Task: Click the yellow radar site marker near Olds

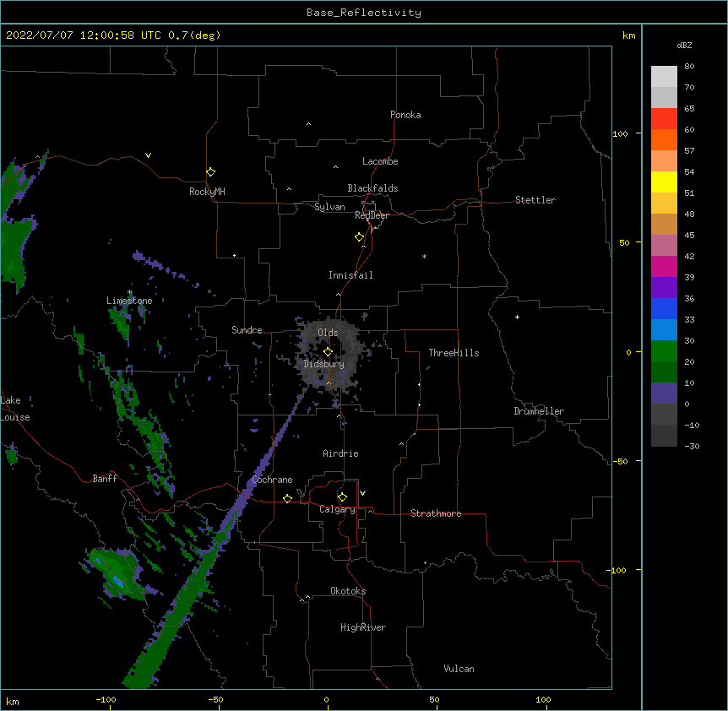Action: click(328, 352)
